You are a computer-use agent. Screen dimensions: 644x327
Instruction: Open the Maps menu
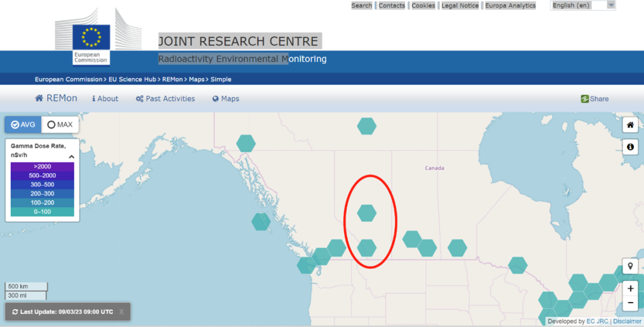tap(225, 98)
